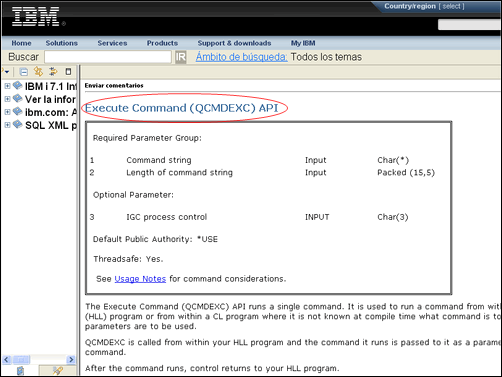Open the Products menu
The height and width of the screenshot is (377, 502).
(x=162, y=43)
